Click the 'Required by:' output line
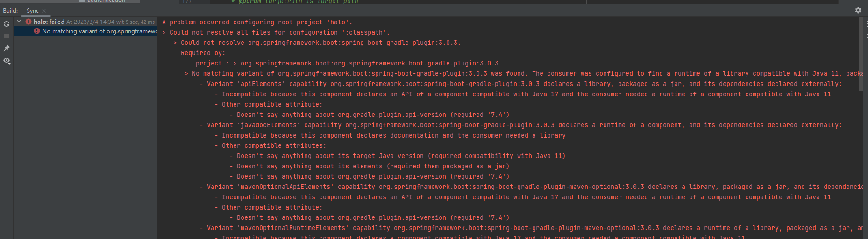 203,53
